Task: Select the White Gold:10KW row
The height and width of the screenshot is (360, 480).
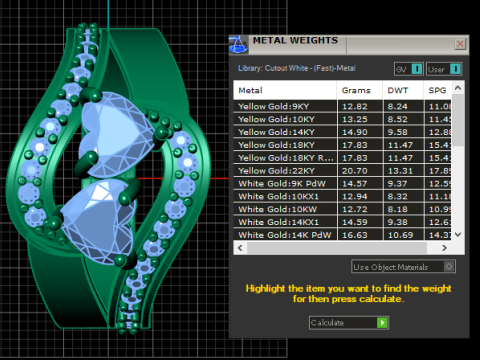Action: pyautogui.click(x=342, y=209)
